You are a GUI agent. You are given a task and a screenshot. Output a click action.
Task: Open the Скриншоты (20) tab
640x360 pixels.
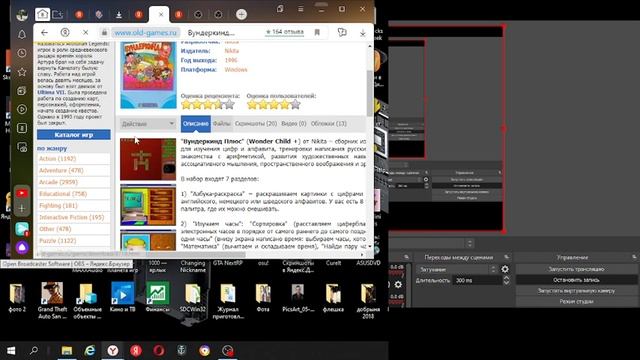pos(256,124)
